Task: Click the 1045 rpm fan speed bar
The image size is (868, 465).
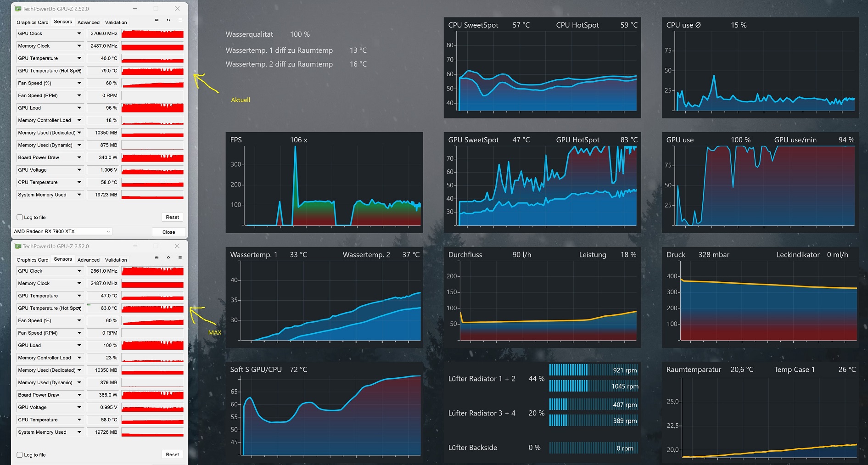Action: click(x=594, y=386)
